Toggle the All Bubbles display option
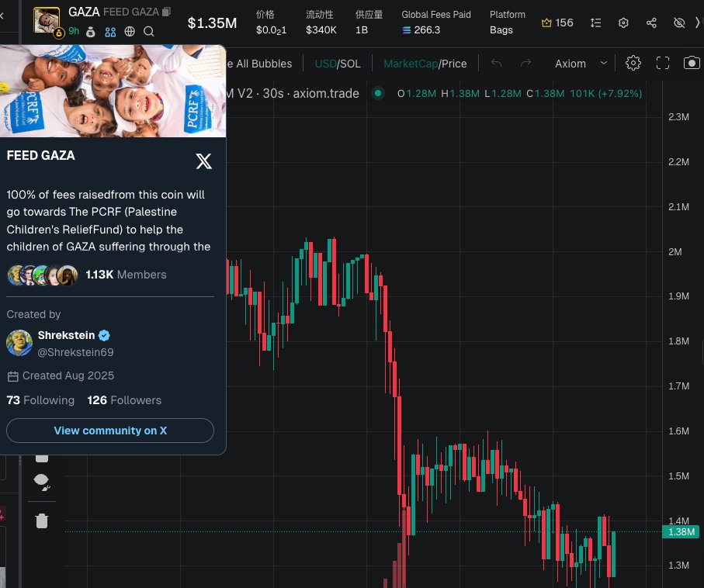This screenshot has width=704, height=588. pyautogui.click(x=260, y=64)
